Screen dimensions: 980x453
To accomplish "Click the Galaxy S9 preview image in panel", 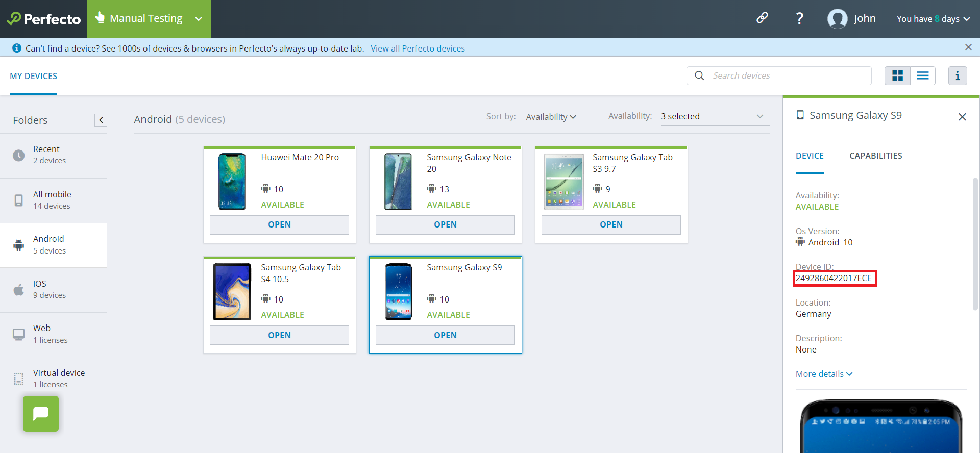I will [x=881, y=426].
